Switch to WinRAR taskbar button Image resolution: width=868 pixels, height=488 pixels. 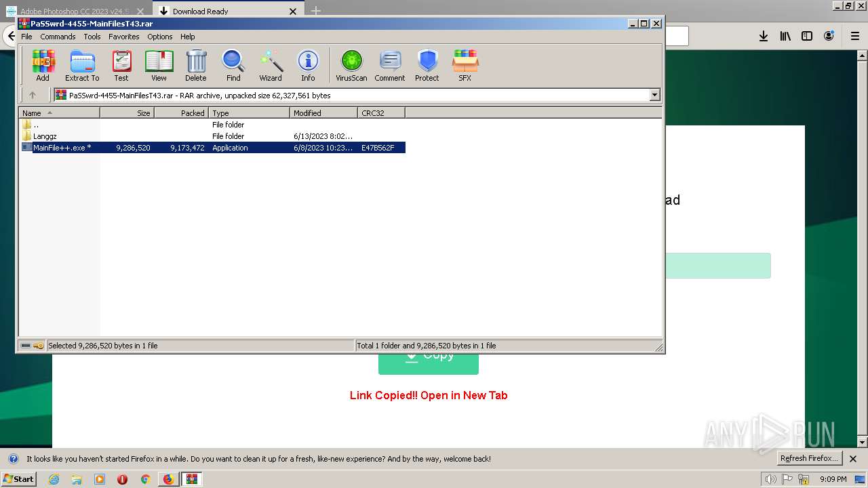coord(192,479)
